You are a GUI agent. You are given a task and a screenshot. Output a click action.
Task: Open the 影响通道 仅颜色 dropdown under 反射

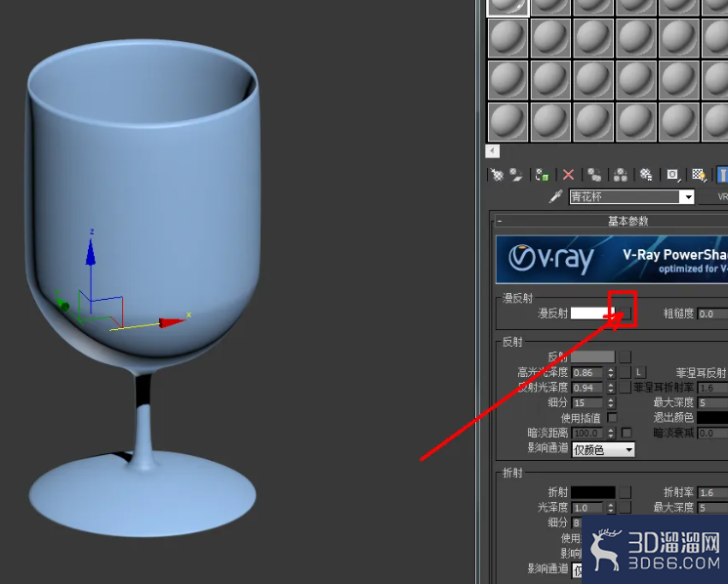(x=603, y=449)
